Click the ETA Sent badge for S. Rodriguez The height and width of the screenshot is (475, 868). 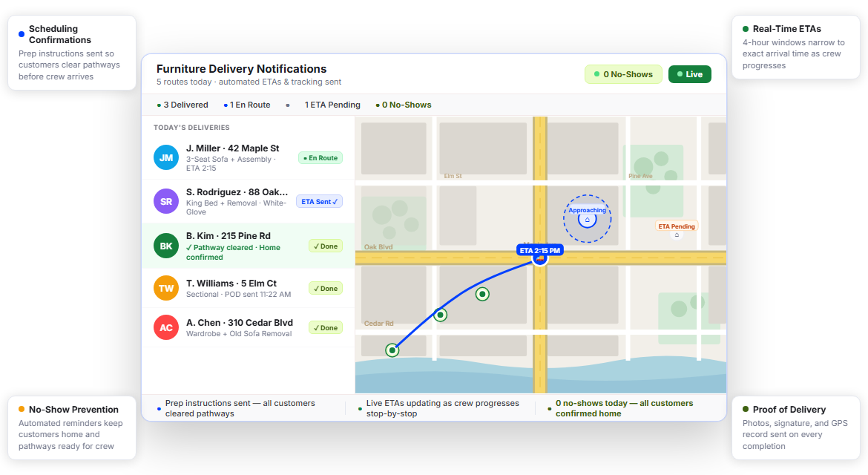(x=320, y=202)
